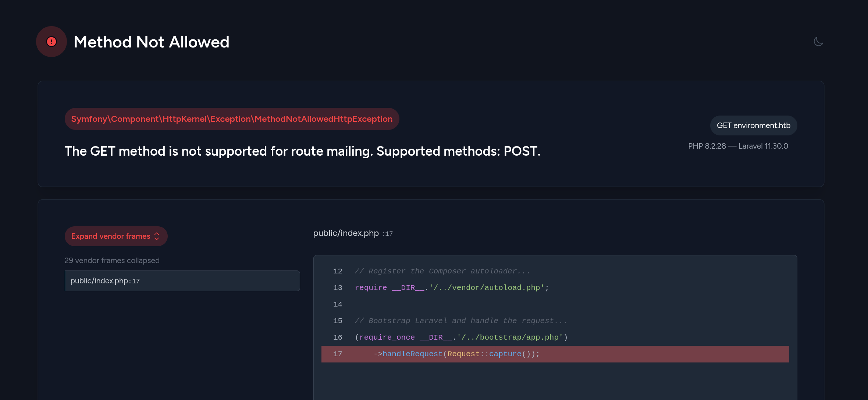Click the error message about GET method

click(302, 151)
